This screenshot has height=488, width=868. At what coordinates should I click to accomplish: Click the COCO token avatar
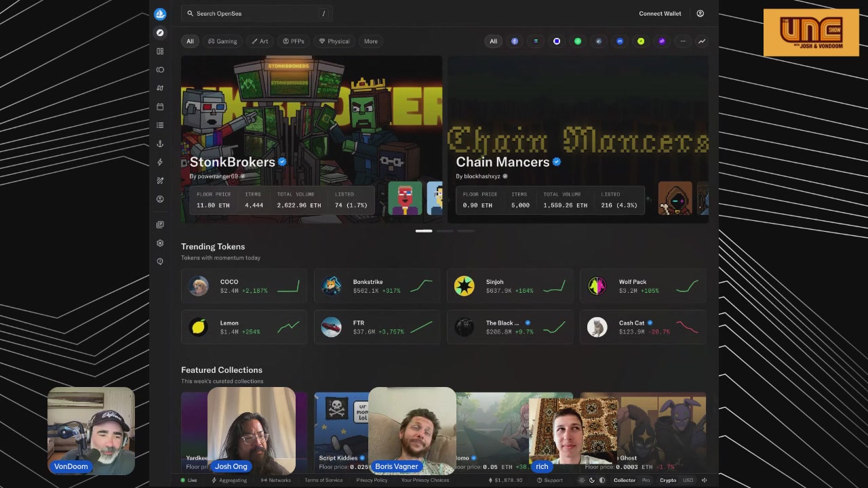pyautogui.click(x=199, y=286)
